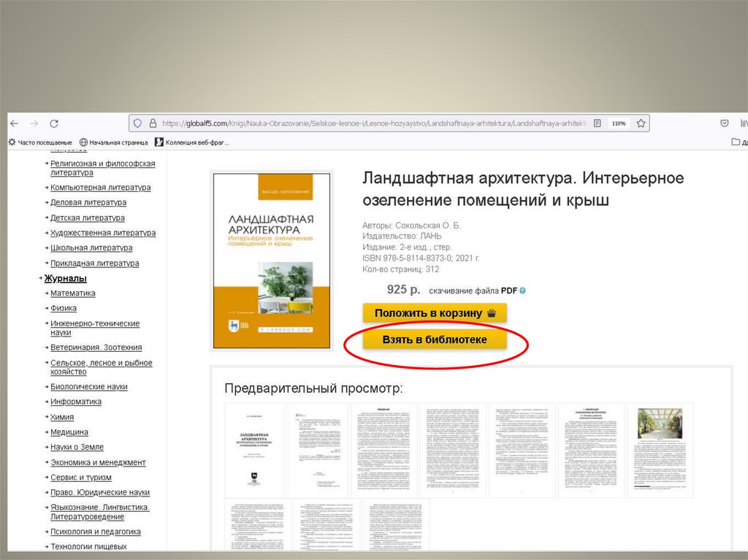The height and width of the screenshot is (560, 748).
Task: Open the Журналы section link
Action: [65, 278]
